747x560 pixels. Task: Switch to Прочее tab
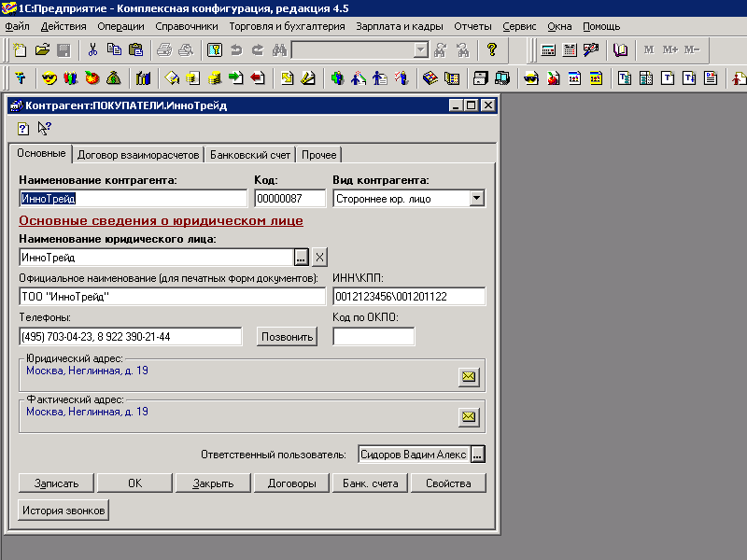point(318,155)
